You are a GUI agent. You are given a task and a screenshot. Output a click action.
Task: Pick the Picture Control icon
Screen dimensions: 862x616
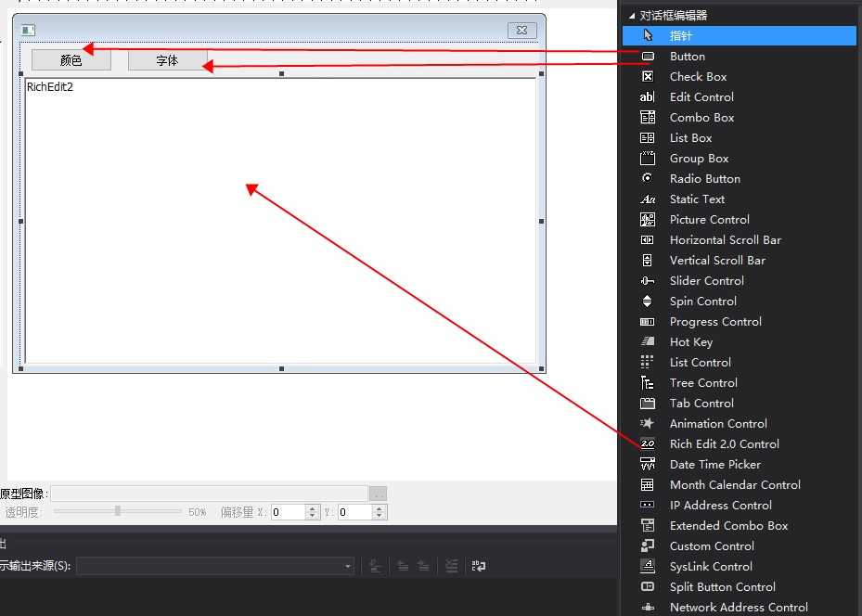[648, 219]
